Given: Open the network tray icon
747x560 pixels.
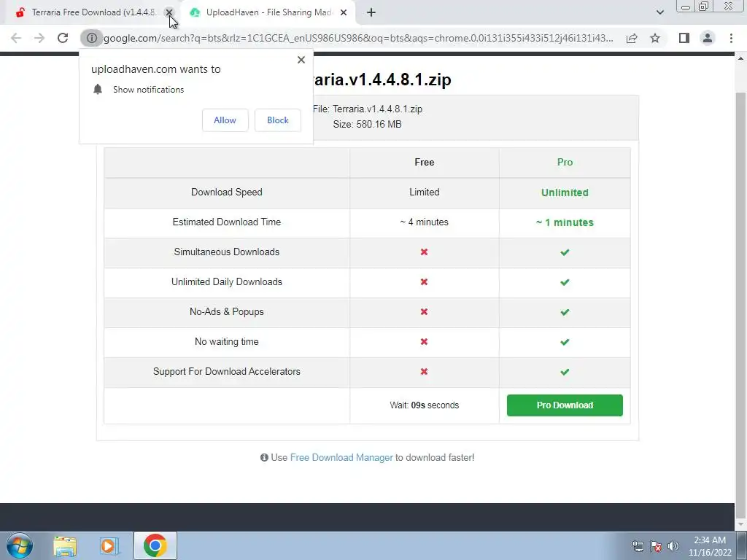Looking at the screenshot, I should click(638, 546).
